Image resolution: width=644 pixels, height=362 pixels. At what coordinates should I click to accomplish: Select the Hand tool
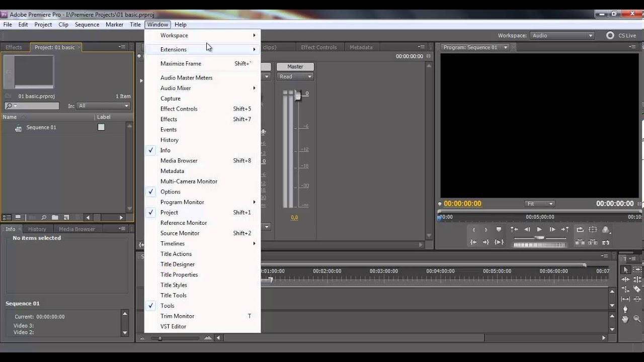click(625, 319)
